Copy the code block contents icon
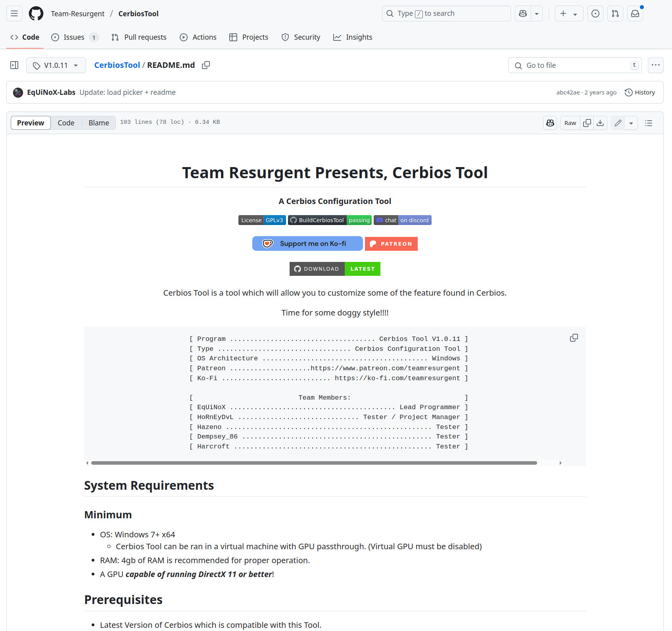The width and height of the screenshot is (672, 631). 574,338
